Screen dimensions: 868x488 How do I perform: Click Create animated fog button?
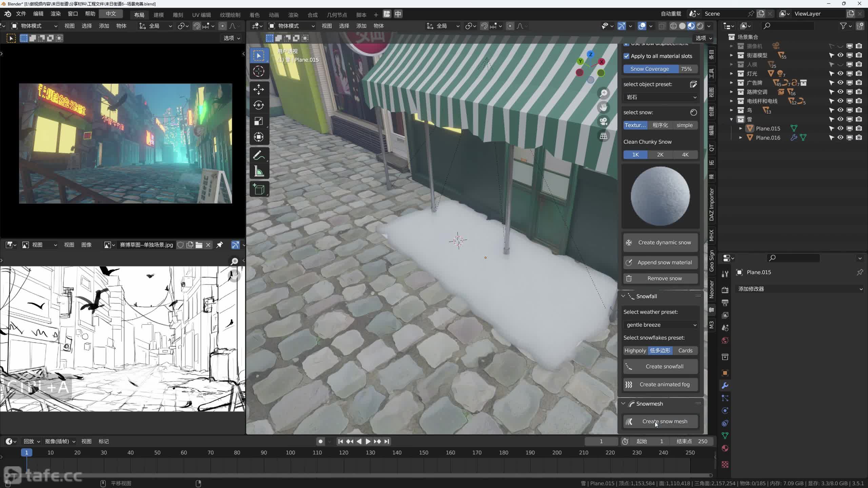click(x=660, y=385)
